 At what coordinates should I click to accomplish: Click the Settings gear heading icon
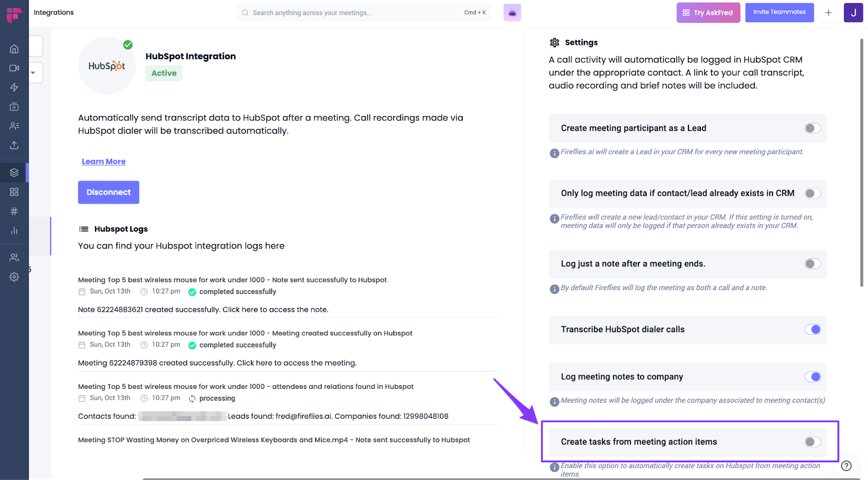tap(554, 42)
